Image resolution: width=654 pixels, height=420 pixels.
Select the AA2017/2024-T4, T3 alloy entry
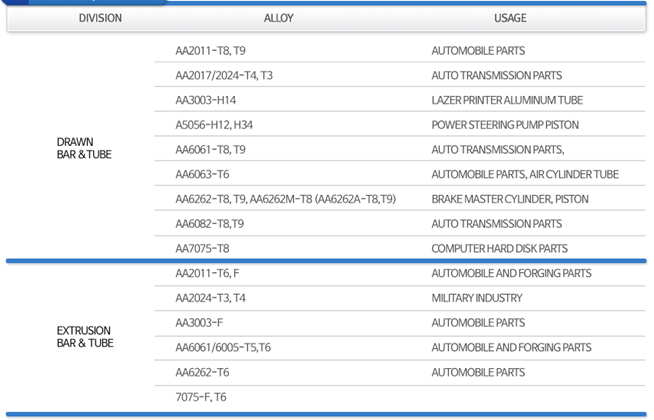tap(224, 76)
